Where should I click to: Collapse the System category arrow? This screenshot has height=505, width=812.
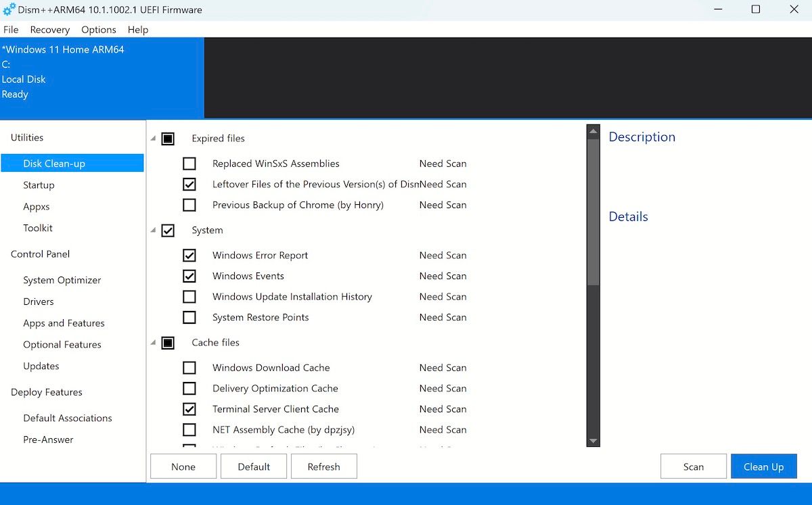(153, 231)
